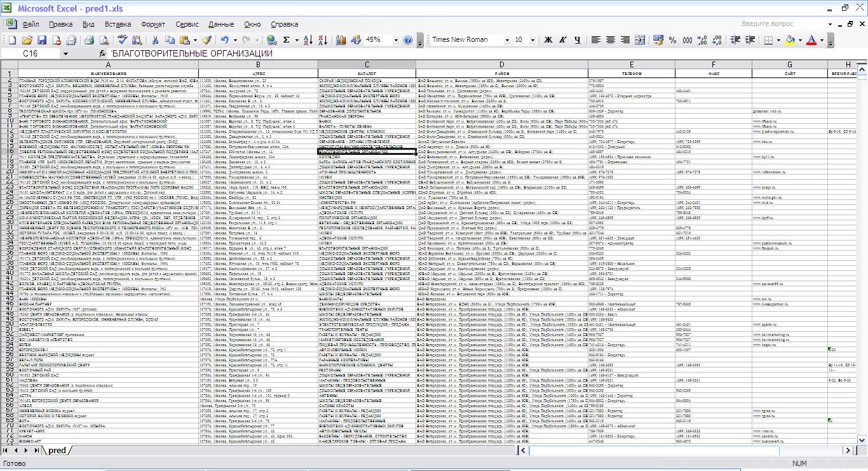Select column F header
Image resolution: width=868 pixels, height=471 pixels.
coord(714,65)
